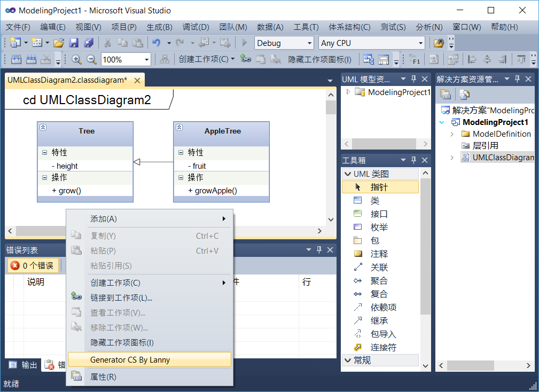Close the 工具箱 panel
Image resolution: width=539 pixels, height=392 pixels.
click(x=425, y=160)
